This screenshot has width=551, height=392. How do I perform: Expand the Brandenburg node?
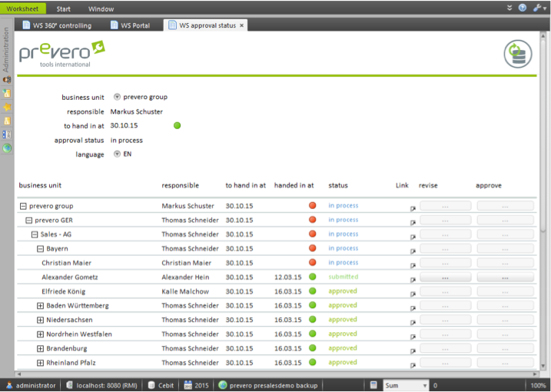pos(40,349)
